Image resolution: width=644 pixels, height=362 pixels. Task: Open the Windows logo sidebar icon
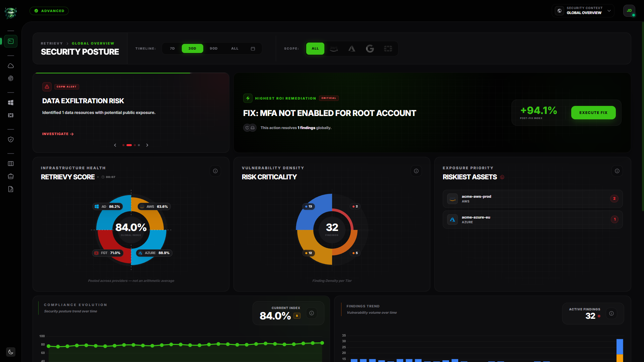click(x=11, y=103)
